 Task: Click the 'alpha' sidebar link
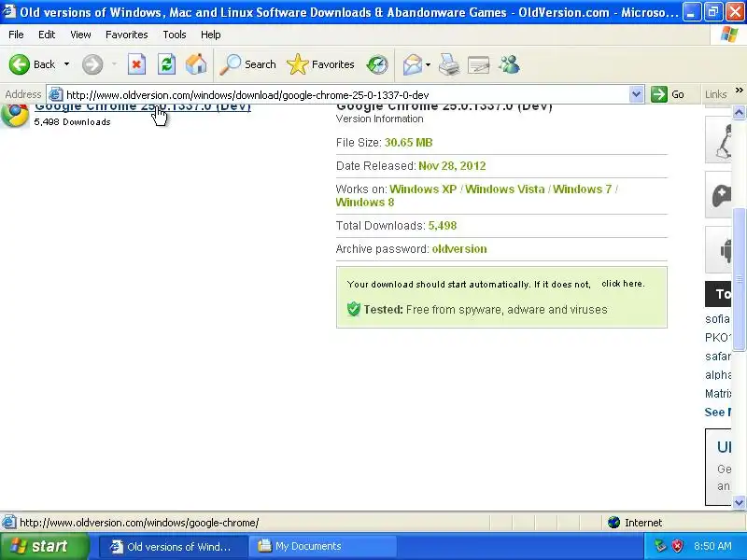click(x=718, y=375)
